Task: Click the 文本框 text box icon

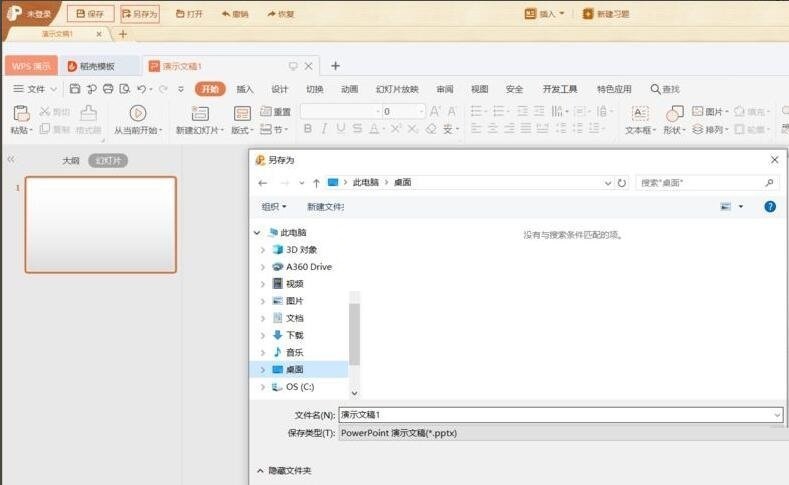Action: click(x=640, y=113)
